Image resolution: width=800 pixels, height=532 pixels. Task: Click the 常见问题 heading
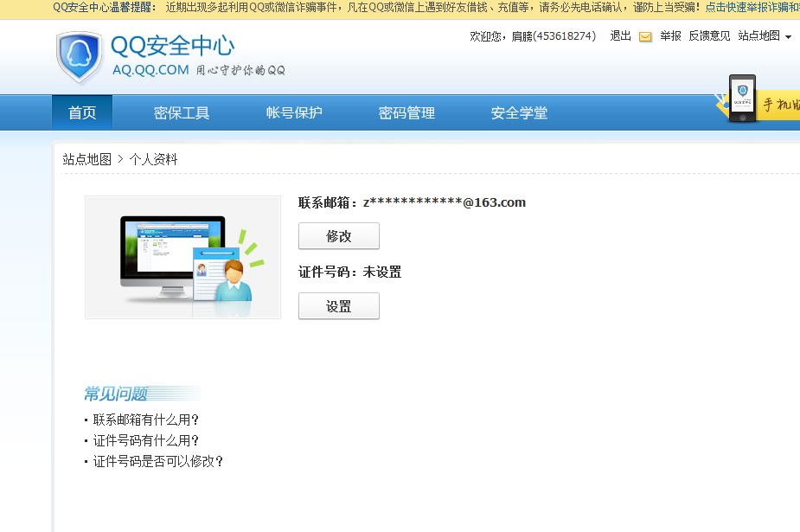pos(116,394)
